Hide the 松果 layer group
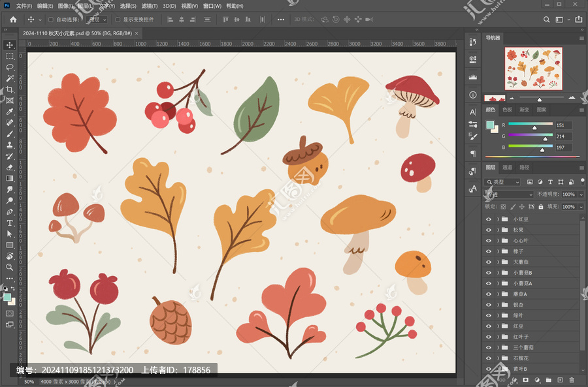Viewport: 588px width, 387px height. click(x=489, y=230)
